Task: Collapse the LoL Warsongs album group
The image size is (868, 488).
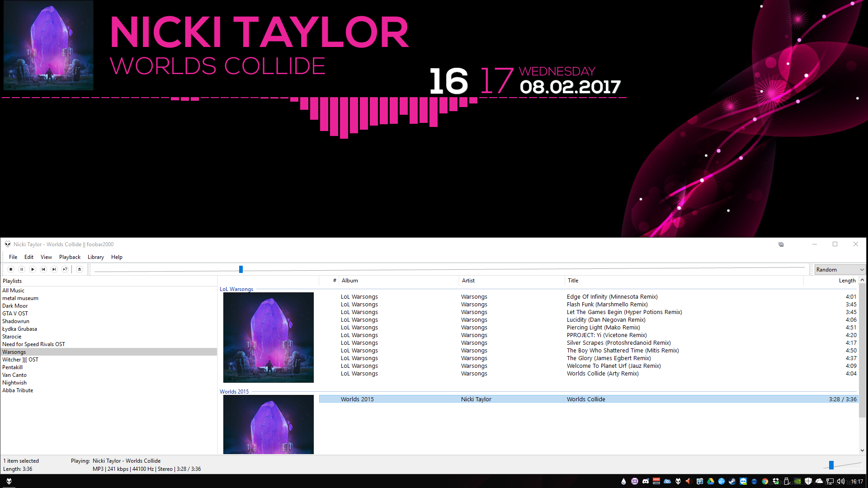Action: click(236, 289)
